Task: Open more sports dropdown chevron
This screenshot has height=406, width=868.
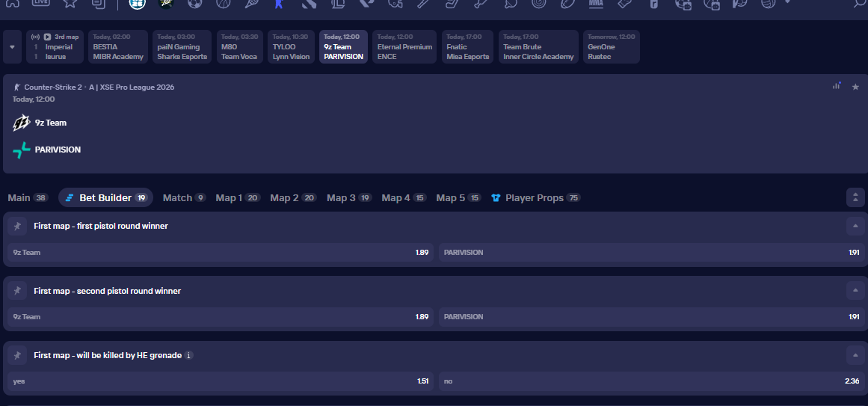Action: click(x=788, y=1)
